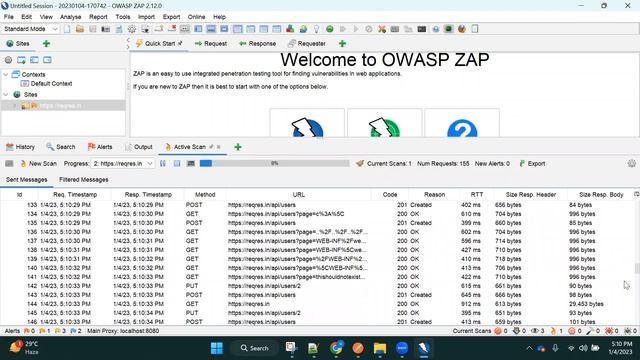Screen dimensions: 640x360
Task: Switch to the Request tab
Action: click(x=211, y=44)
